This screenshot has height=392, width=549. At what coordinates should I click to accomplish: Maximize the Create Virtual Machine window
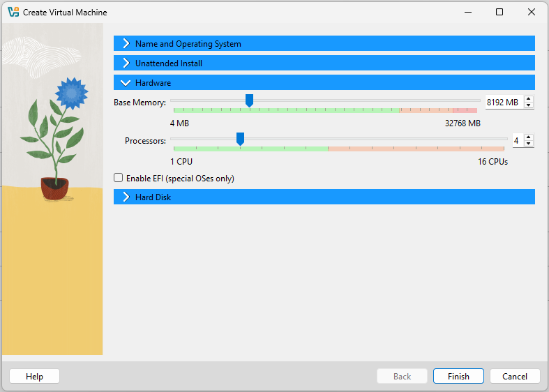(499, 12)
